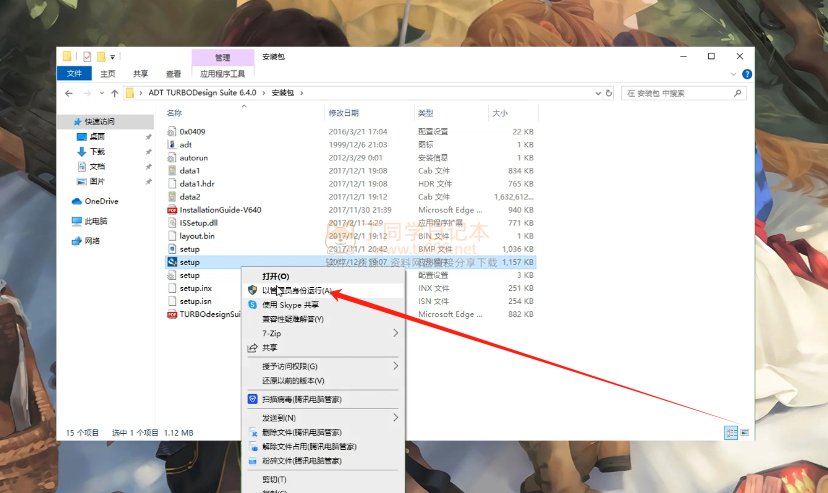Image resolution: width=828 pixels, height=493 pixels.
Task: Click the 安装包 breadcrumb segment
Action: (x=283, y=92)
